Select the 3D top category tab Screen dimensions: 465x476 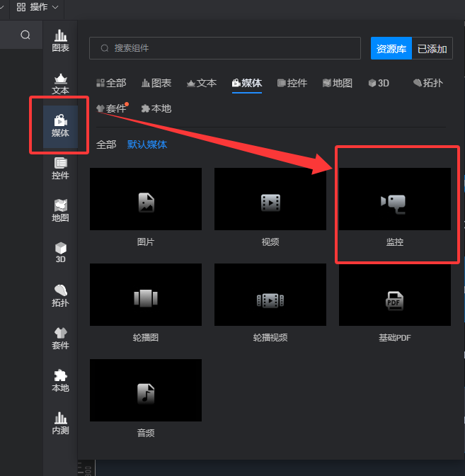[x=379, y=83]
